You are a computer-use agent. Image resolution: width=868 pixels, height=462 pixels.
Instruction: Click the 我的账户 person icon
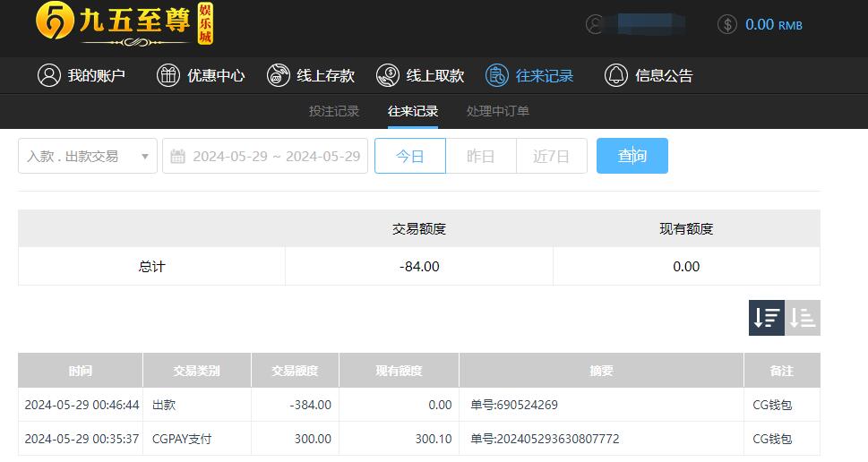coord(48,75)
